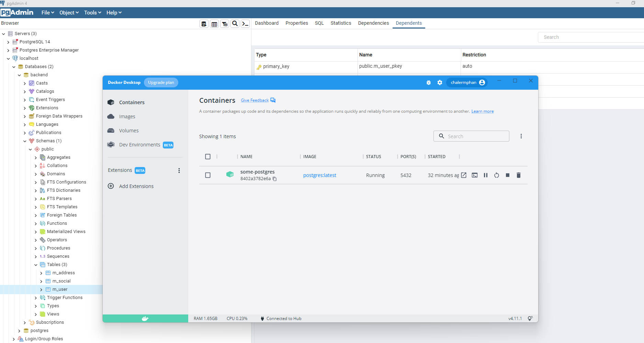The image size is (644, 343).
Task: Copy container ID 8402a3782e6a icon
Action: point(274,179)
